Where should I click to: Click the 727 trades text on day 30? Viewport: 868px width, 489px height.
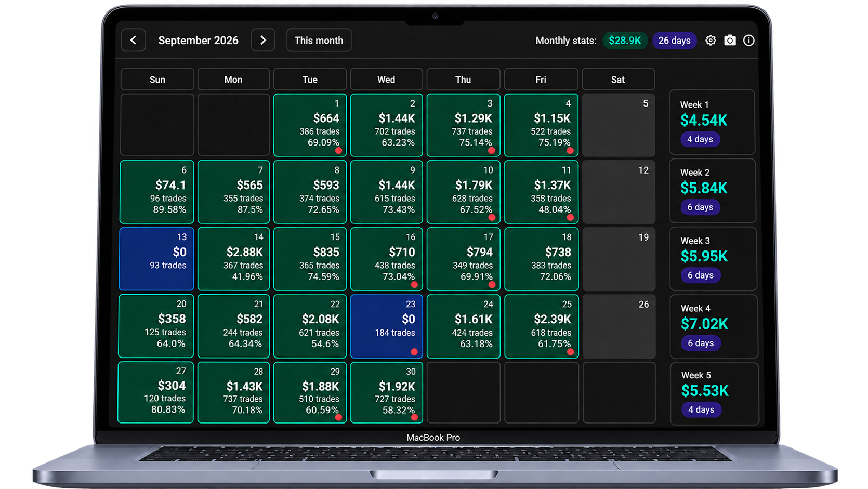pos(395,399)
